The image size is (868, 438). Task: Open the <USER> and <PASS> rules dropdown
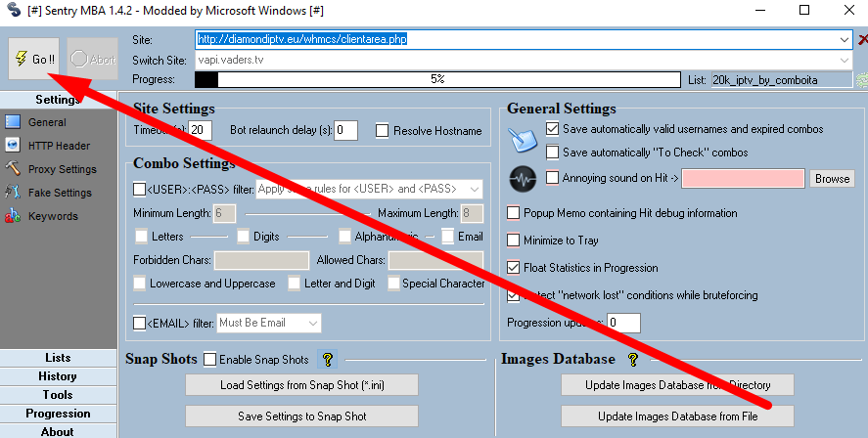(475, 189)
